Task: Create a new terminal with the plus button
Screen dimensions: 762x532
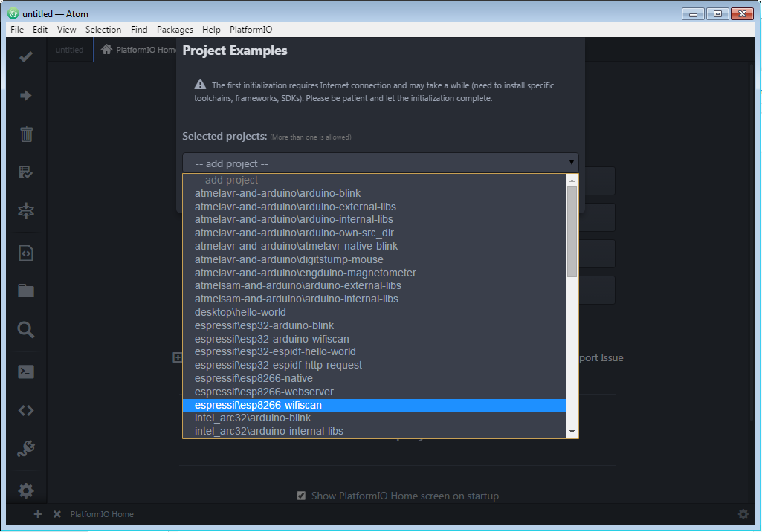Action: [37, 513]
